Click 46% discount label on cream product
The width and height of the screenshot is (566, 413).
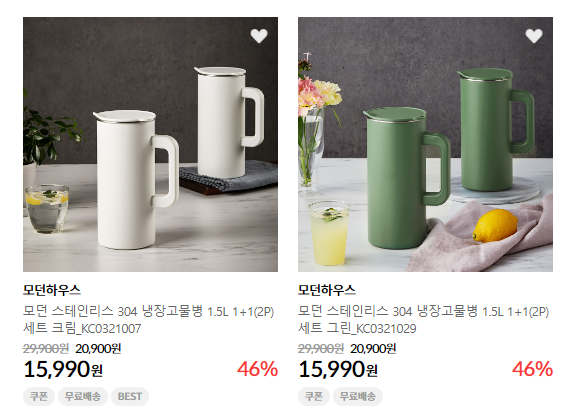point(257,369)
